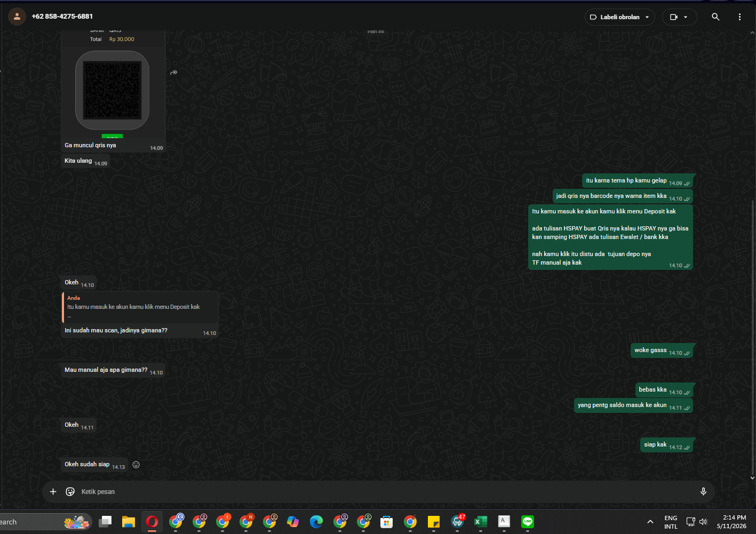Viewport: 756px width, 534px height.
Task: Click "jadi qris nya barcode nya warna item kka"
Action: click(x=623, y=196)
